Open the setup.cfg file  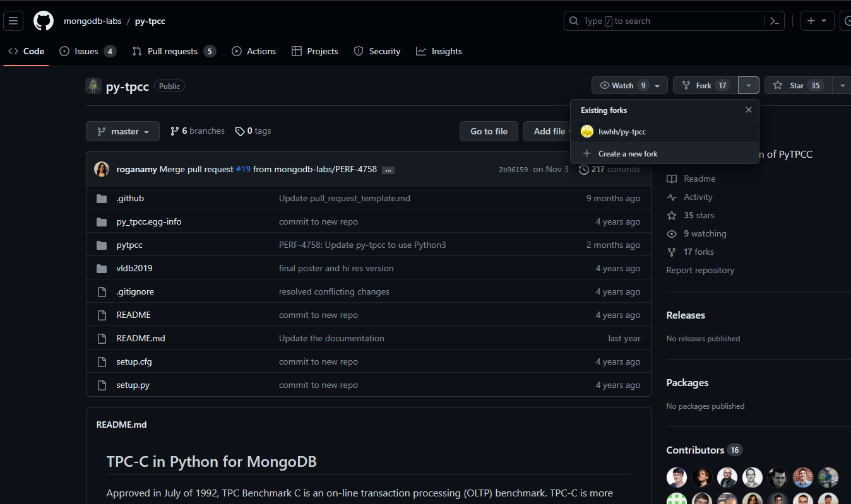click(134, 361)
